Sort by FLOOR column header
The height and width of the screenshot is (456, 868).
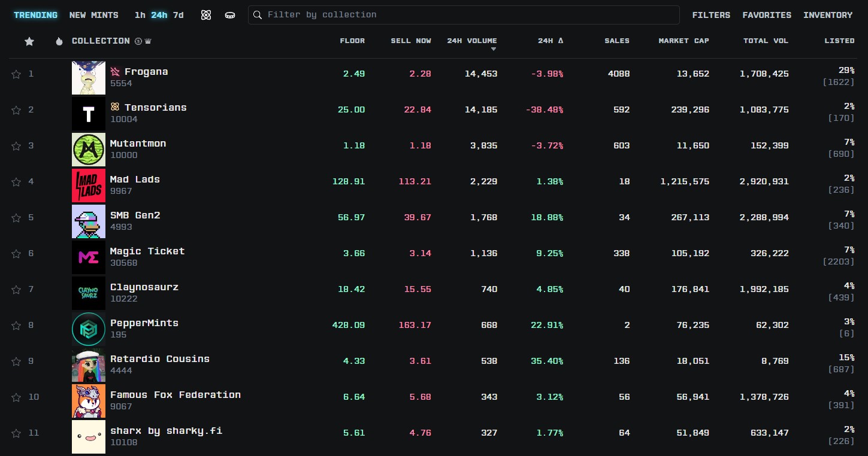(x=352, y=41)
